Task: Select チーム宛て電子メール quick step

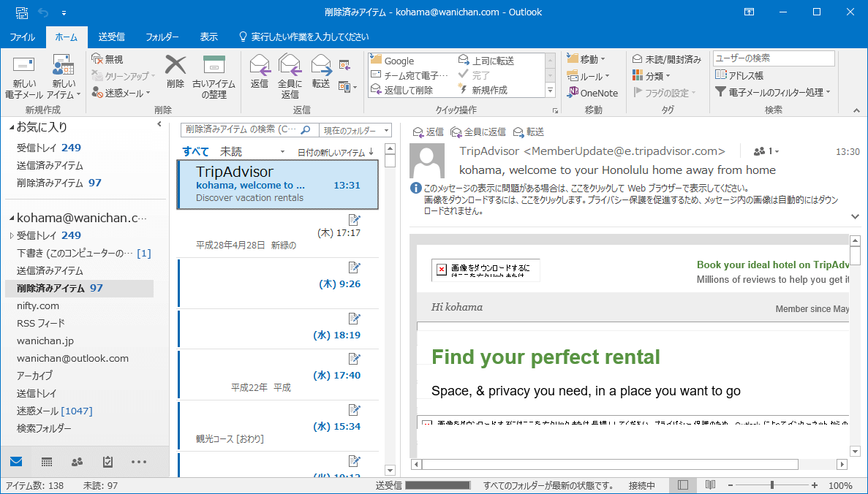Action: [x=410, y=75]
